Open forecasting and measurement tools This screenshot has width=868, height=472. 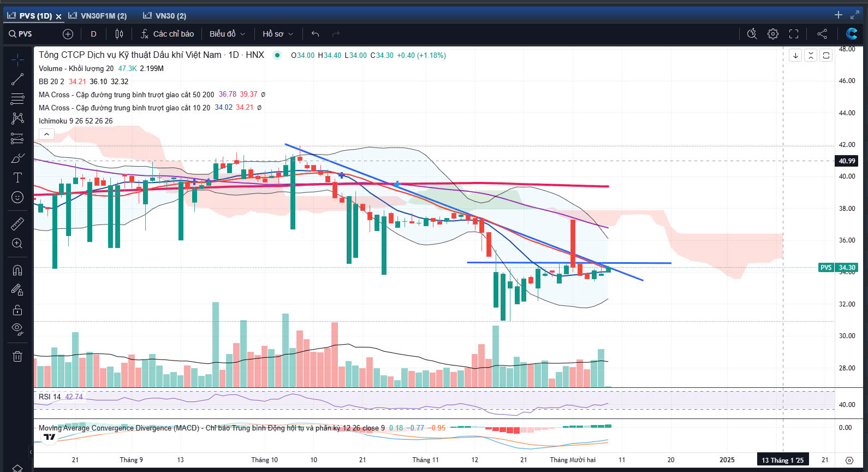point(17,138)
